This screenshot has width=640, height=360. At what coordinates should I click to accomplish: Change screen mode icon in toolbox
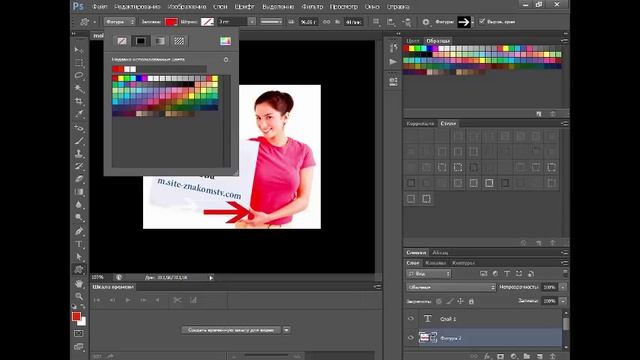pyautogui.click(x=79, y=347)
